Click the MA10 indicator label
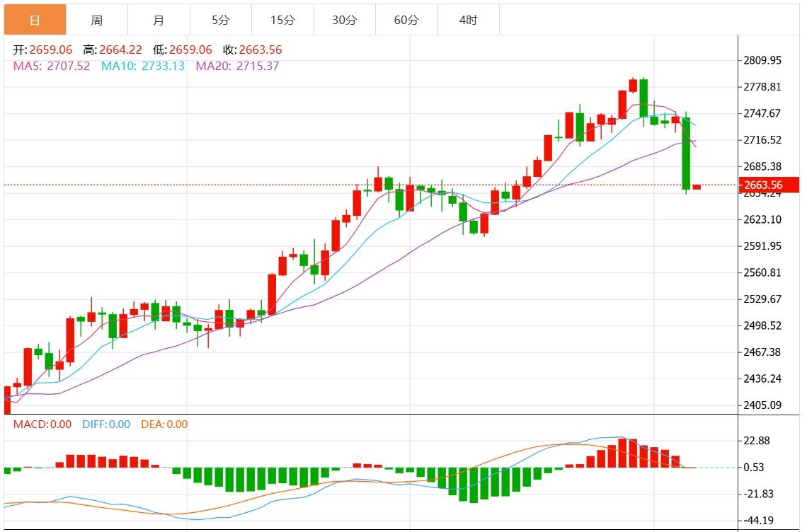 (142, 66)
